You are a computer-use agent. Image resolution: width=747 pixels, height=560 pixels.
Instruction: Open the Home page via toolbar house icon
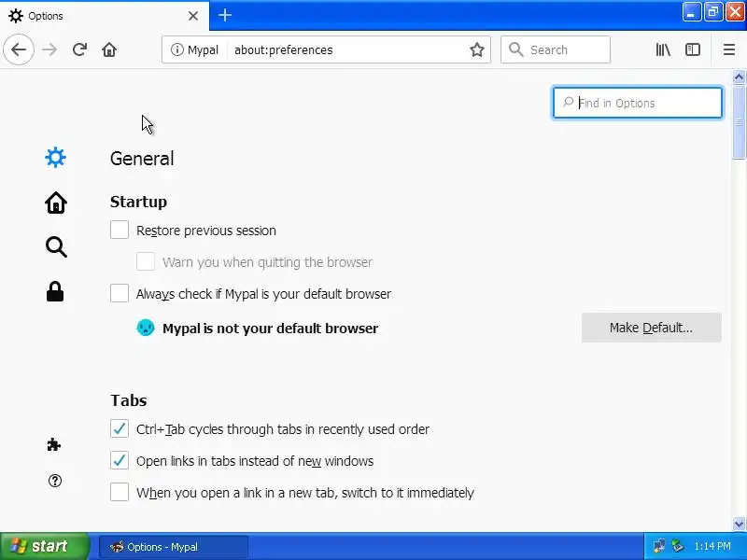[x=109, y=49]
